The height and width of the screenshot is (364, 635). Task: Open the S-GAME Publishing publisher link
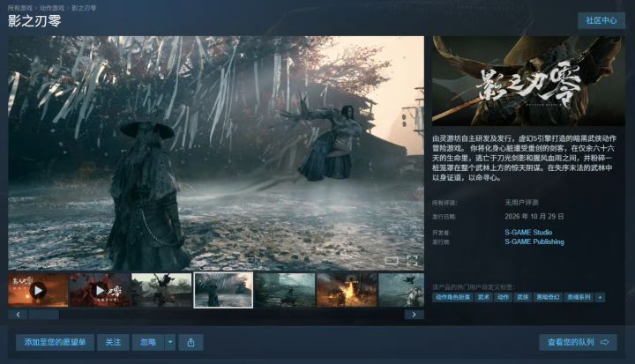pyautogui.click(x=534, y=241)
